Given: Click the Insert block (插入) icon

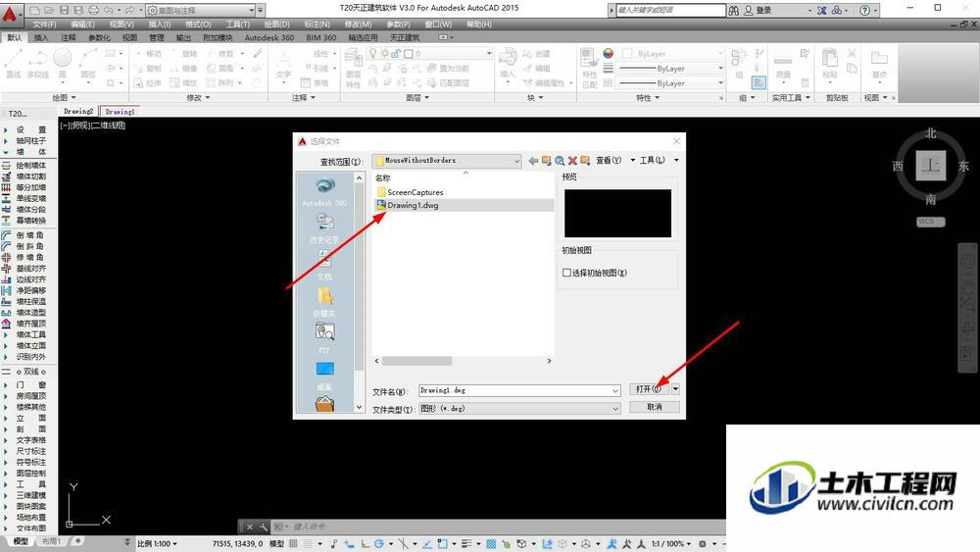Looking at the screenshot, I should click(x=508, y=63).
